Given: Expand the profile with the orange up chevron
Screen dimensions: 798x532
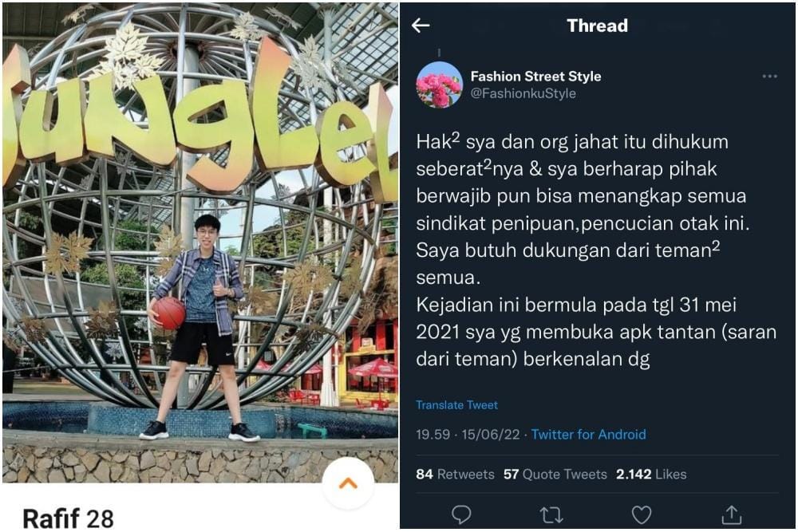Looking at the screenshot, I should click(x=348, y=483).
